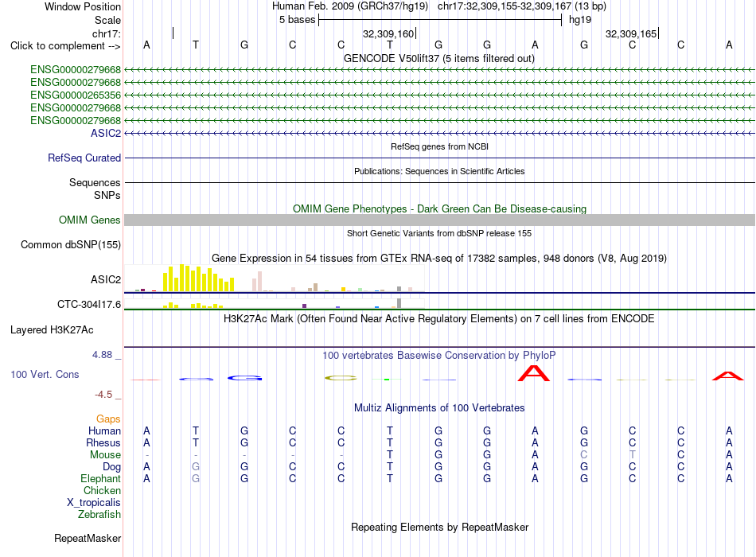This screenshot has width=756, height=557.
Task: Open the H3K27Ac Mark ENCODE track title
Action: click(x=439, y=319)
